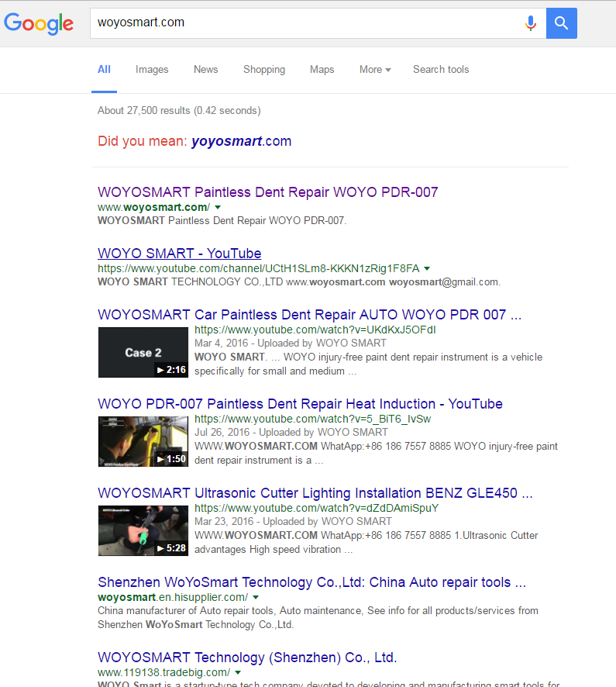Viewport: 616px width, 687px height.
Task: Expand the More dropdown menu
Action: click(375, 69)
